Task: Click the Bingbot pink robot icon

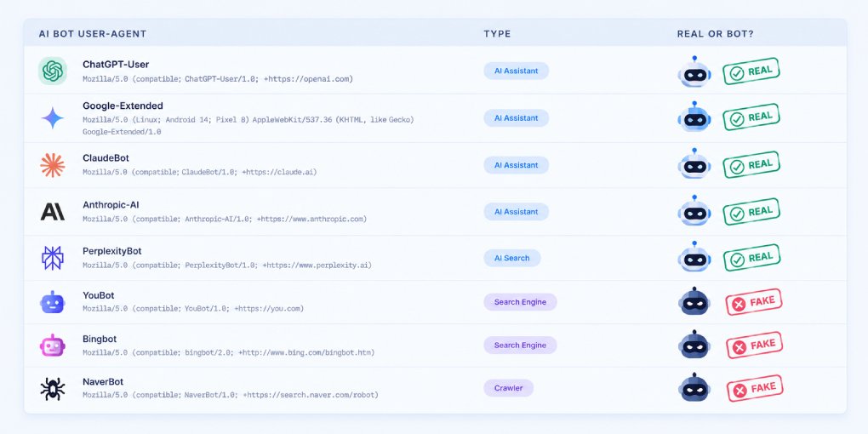Action: click(x=53, y=345)
